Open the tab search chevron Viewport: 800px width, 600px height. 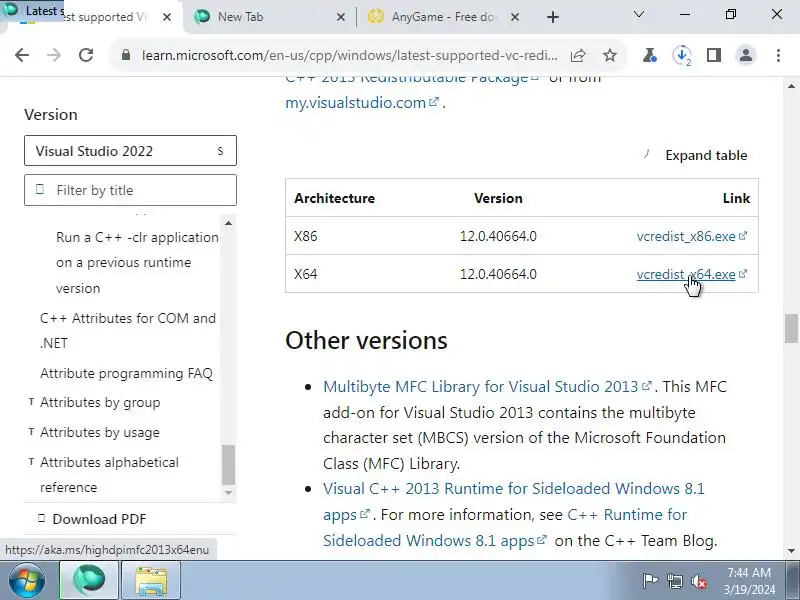(x=639, y=14)
